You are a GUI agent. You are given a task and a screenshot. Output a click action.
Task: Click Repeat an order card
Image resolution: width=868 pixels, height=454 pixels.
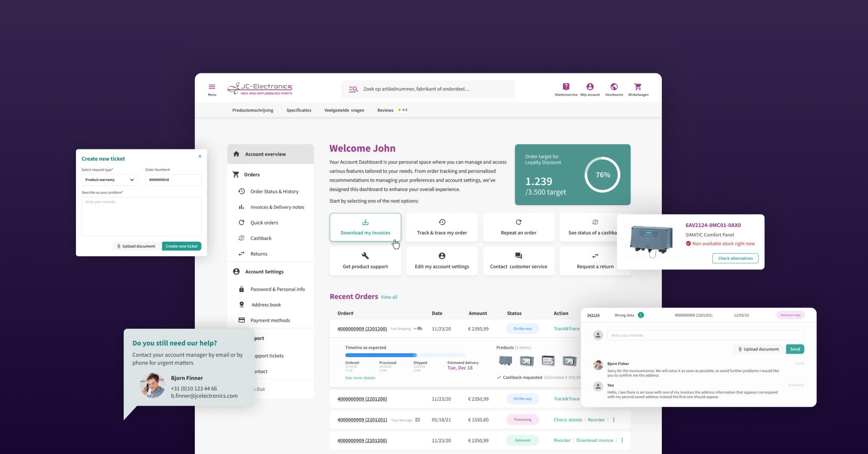pyautogui.click(x=519, y=227)
